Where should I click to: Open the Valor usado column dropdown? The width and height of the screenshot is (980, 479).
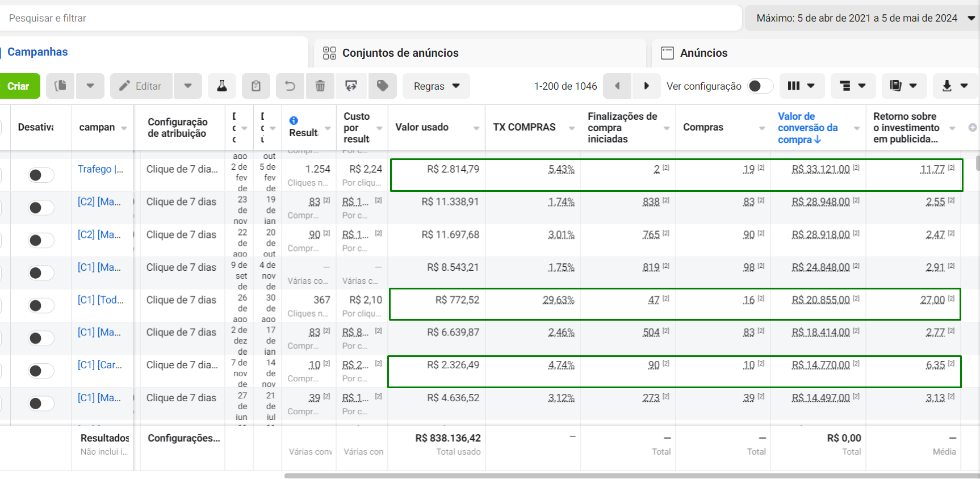(x=476, y=128)
